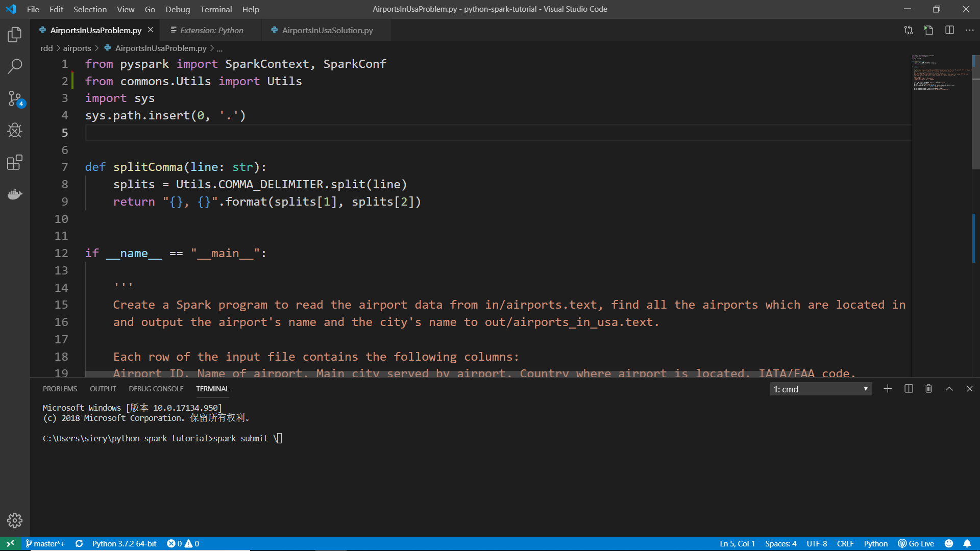Open the Debug view

(14, 130)
